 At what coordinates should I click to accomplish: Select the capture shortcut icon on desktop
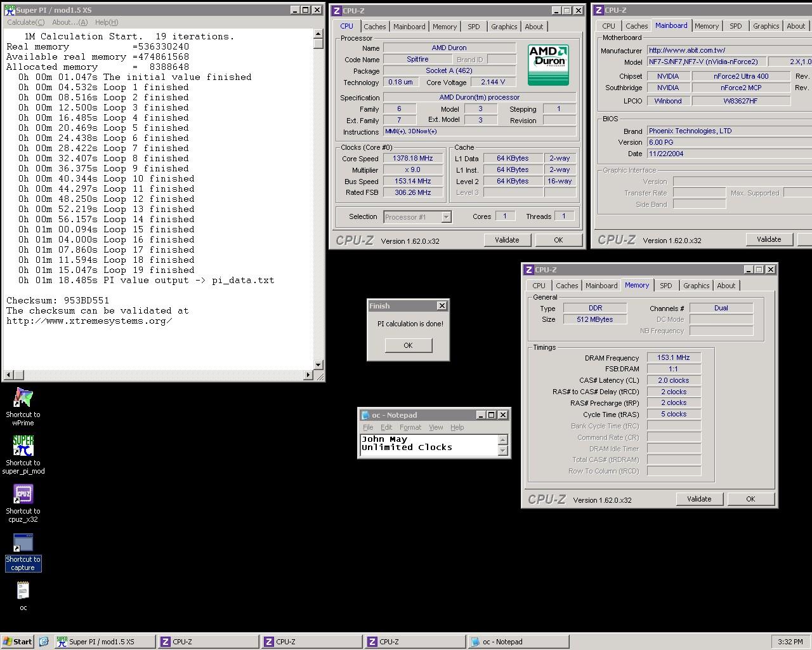(x=23, y=552)
